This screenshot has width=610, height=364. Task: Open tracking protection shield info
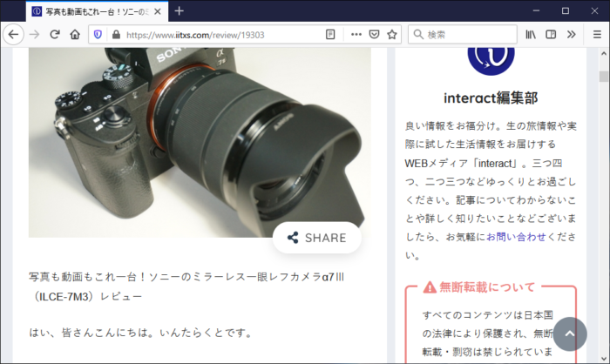click(98, 35)
